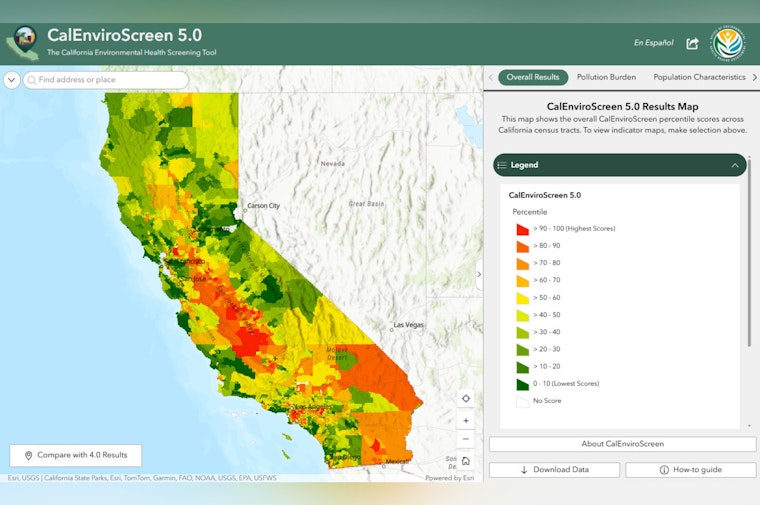Zoom in on the map

point(466,421)
